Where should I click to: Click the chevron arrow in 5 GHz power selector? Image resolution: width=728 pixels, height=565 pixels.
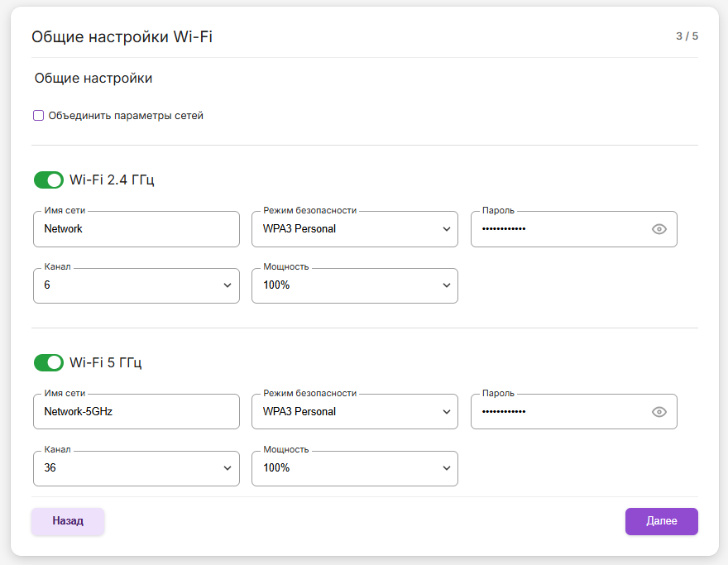[x=447, y=468]
